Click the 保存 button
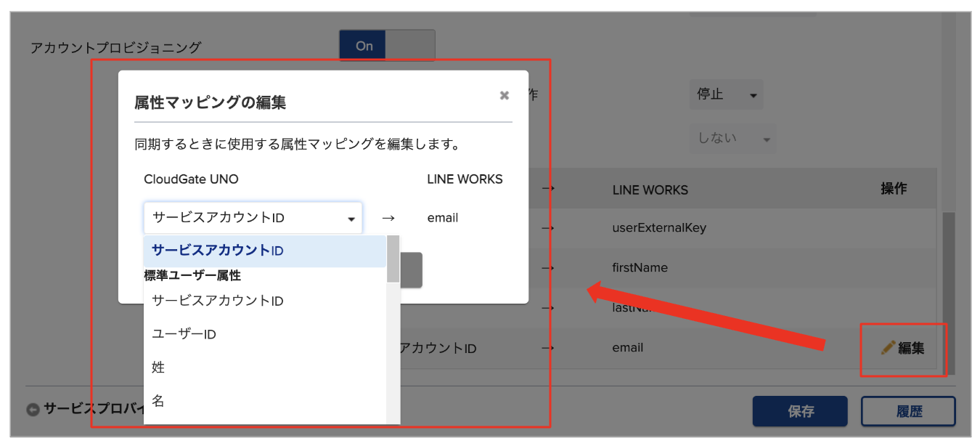 coord(800,411)
